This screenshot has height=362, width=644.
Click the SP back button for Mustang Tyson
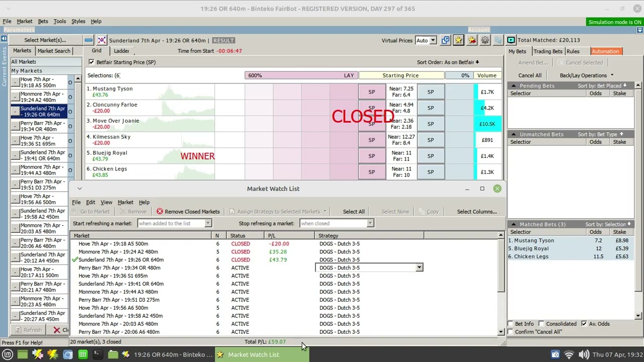pyautogui.click(x=430, y=92)
